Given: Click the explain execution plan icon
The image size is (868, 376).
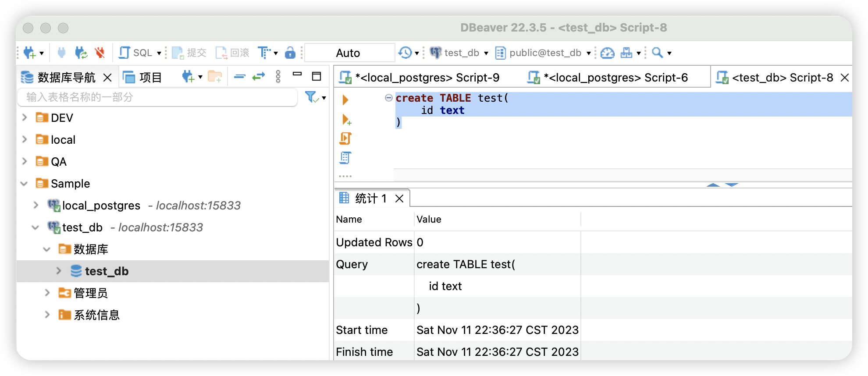Looking at the screenshot, I should coord(345,158).
